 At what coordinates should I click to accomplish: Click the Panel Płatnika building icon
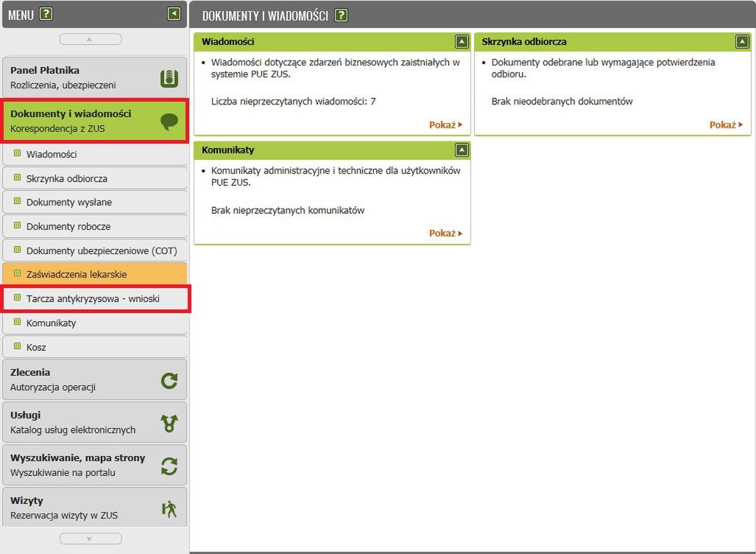click(169, 78)
